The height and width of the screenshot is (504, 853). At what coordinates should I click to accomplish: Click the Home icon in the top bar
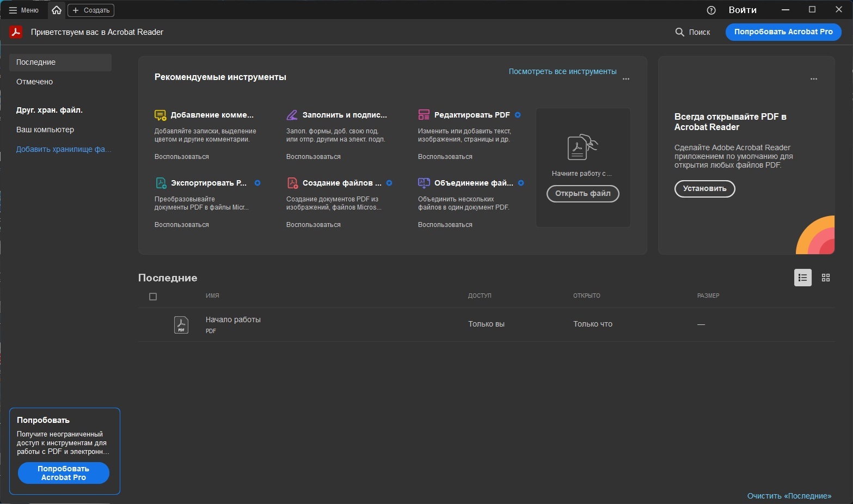(57, 10)
